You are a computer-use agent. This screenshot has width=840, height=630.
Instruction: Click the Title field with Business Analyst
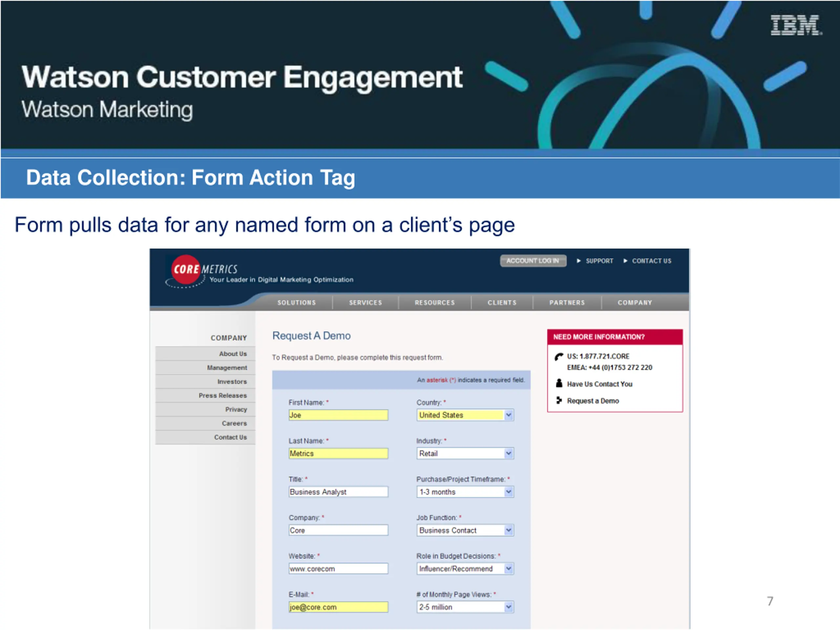pos(338,492)
